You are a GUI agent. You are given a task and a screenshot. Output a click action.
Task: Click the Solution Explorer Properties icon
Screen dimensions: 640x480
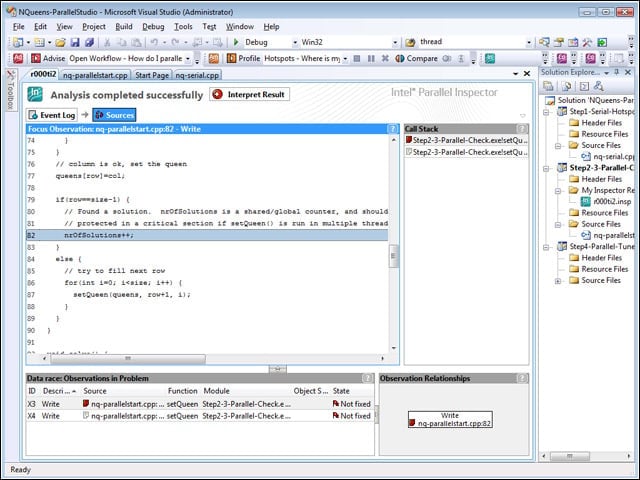point(548,86)
